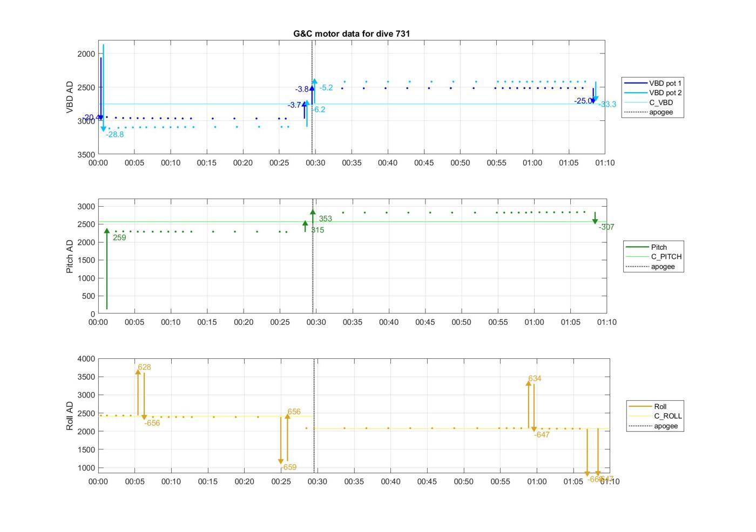Click the "-307" pitch annotation
This screenshot has height=532, width=756.
coord(606,227)
